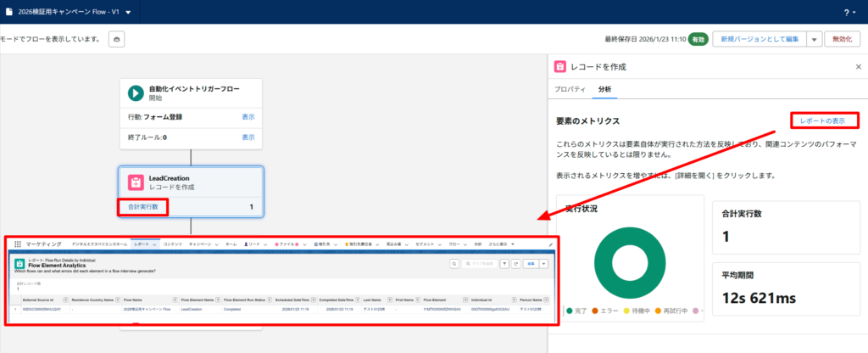868x353 pixels.
Task: Switch to the プロパティ tab
Action: tap(570, 89)
